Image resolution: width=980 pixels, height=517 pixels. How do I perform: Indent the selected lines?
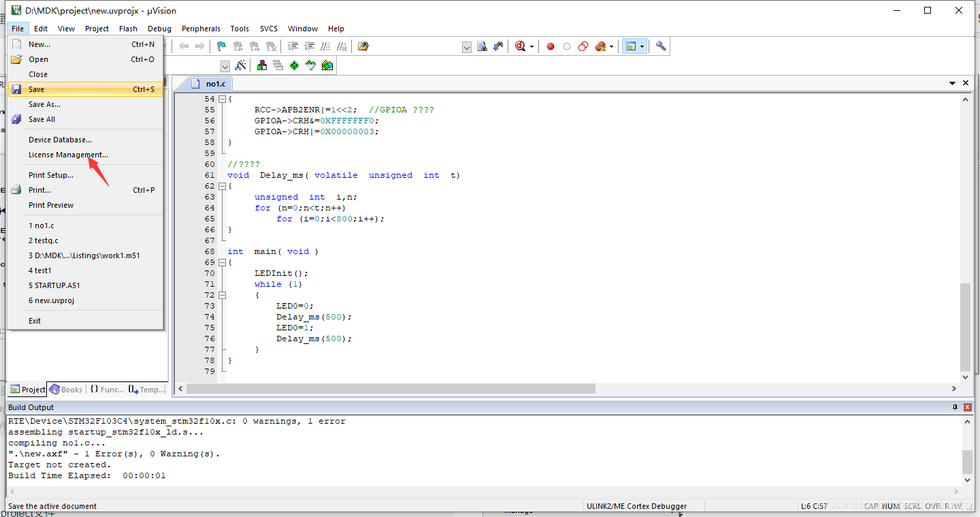pos(293,46)
